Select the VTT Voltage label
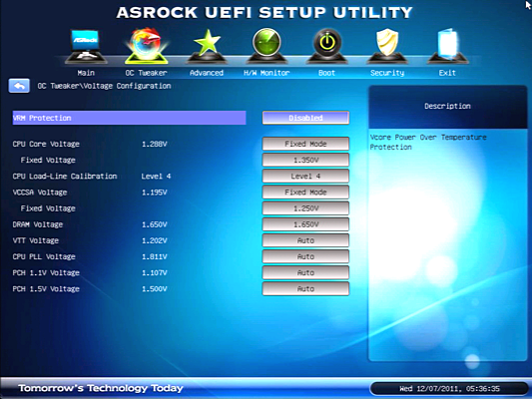The image size is (532, 399). (x=36, y=240)
